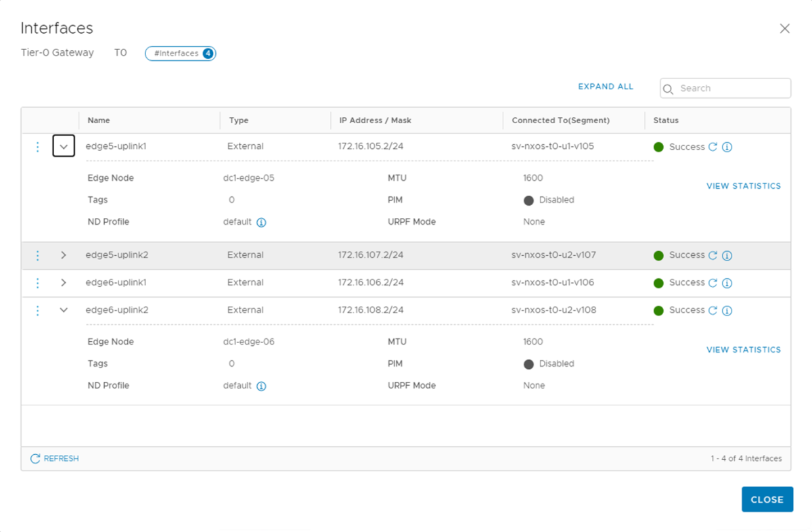Click the info icon beside edge6-uplink2 Success status
Image resolution: width=812 pixels, height=532 pixels.
pos(727,310)
